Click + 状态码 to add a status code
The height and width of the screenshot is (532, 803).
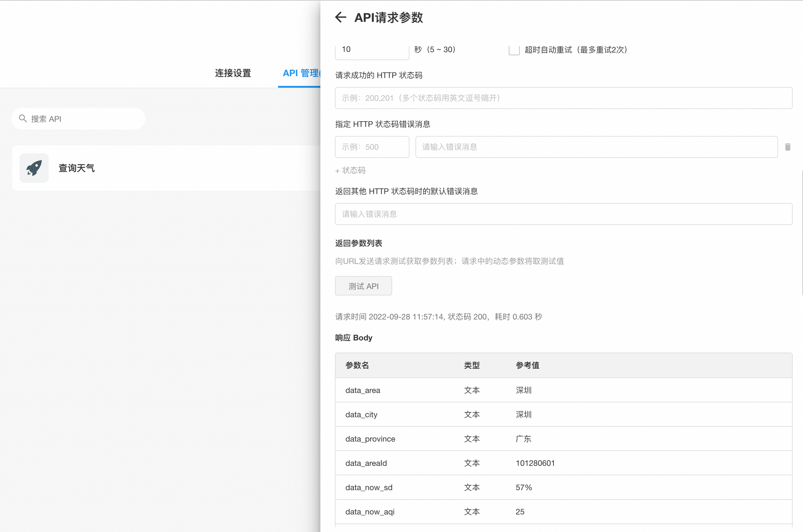[x=350, y=170]
